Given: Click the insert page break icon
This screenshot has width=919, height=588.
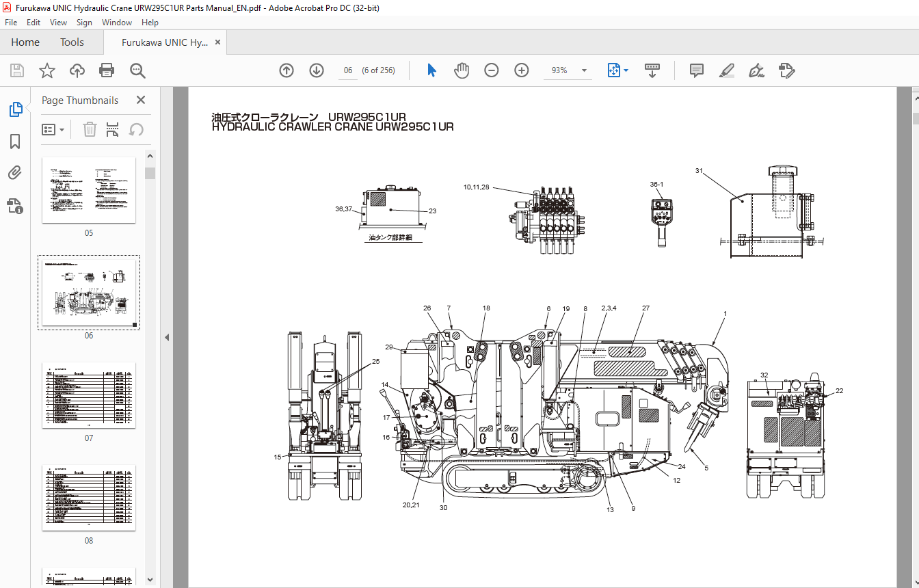Looking at the screenshot, I should tap(113, 129).
